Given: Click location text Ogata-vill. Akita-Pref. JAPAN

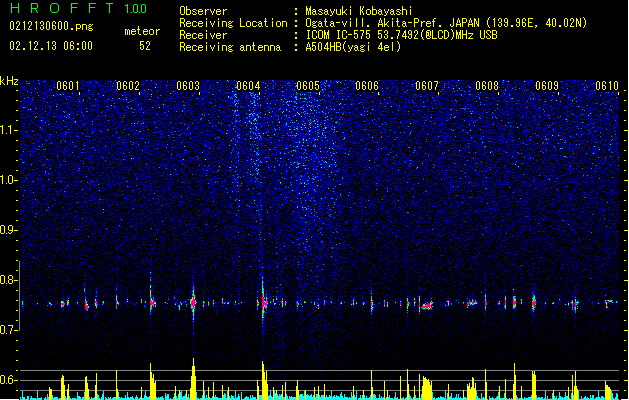Looking at the screenshot, I should pos(392,23).
